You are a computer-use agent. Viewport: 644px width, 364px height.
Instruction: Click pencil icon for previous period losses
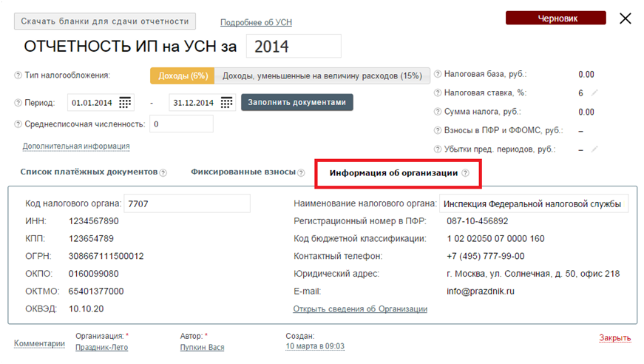pos(594,149)
